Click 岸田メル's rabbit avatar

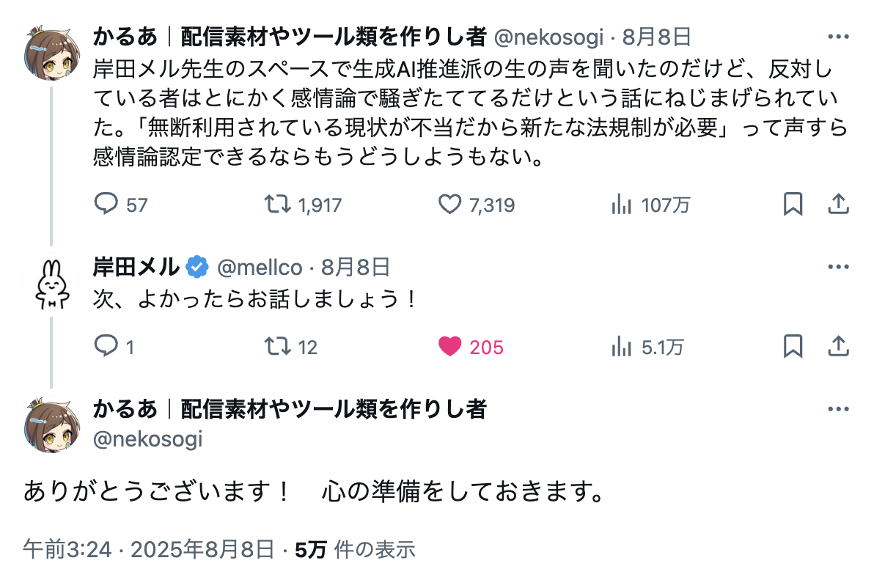[x=51, y=284]
